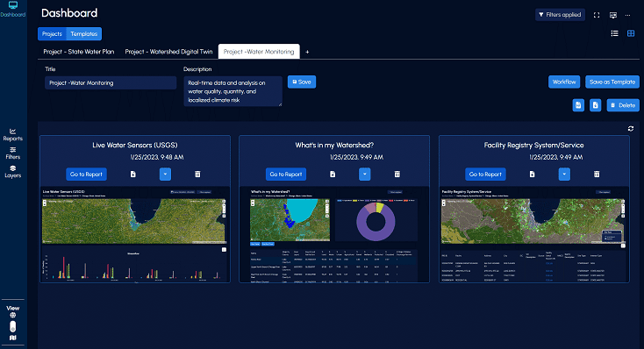Click the What's in my Watershed map preview

pyautogui.click(x=290, y=220)
